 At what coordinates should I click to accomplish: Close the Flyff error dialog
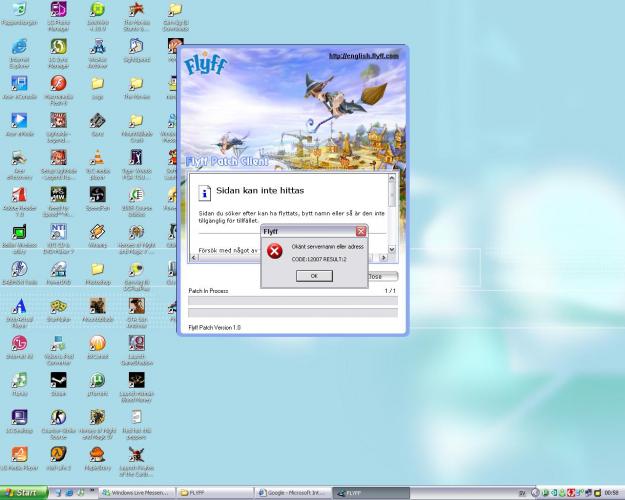(x=361, y=231)
